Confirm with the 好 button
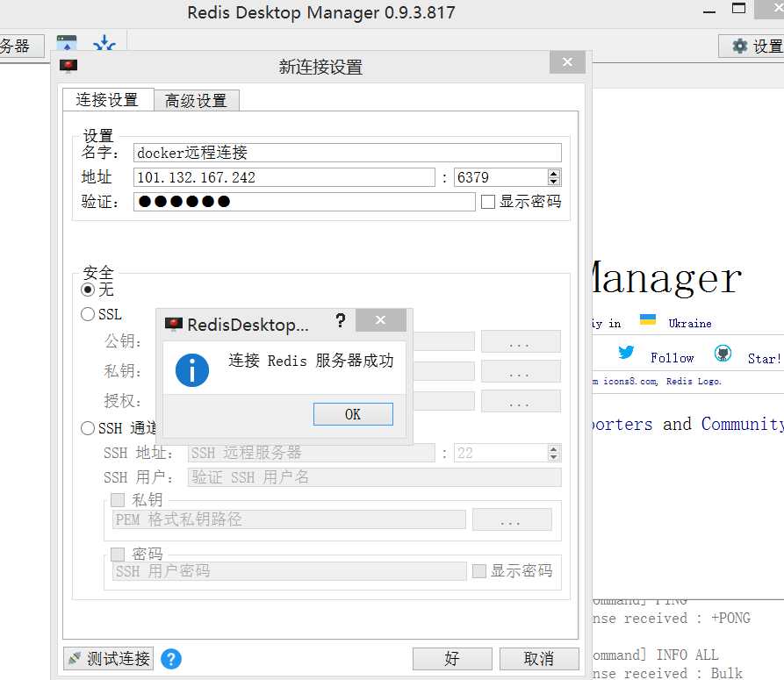The width and height of the screenshot is (784, 680). (452, 659)
